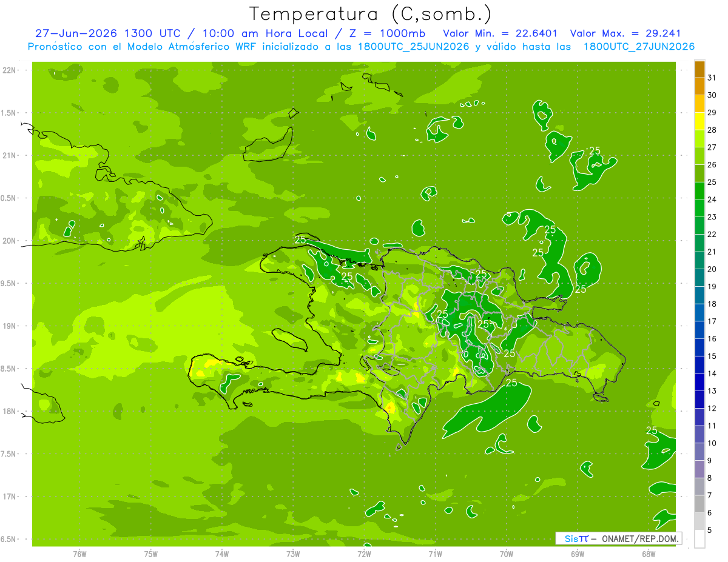Click the '10' label on the color scale
This screenshot has width=728, height=562.
(x=712, y=443)
